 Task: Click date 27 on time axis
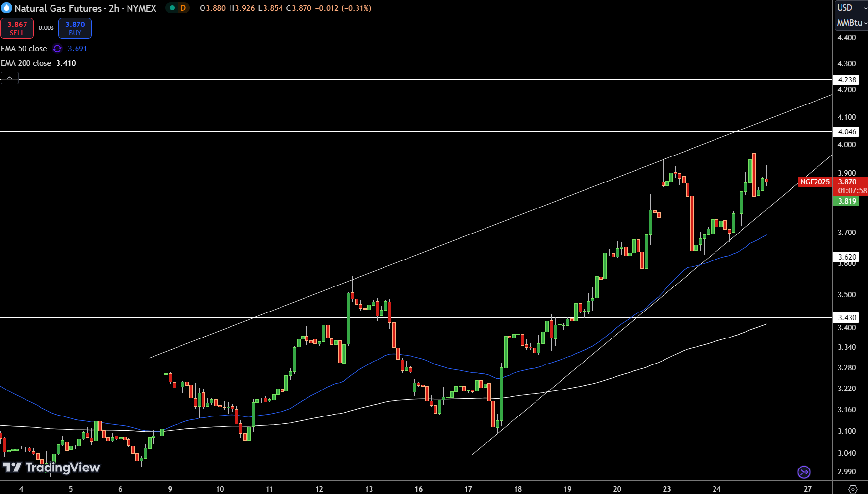coord(808,489)
